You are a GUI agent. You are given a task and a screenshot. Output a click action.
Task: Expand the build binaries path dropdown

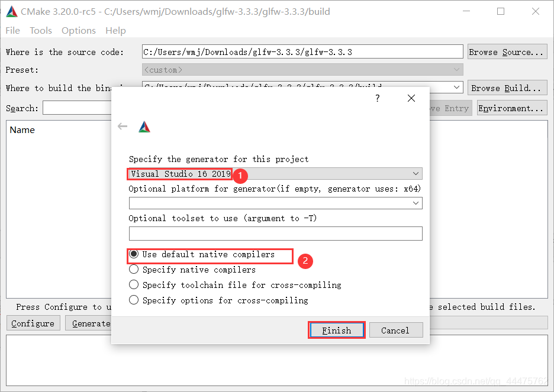coord(456,87)
